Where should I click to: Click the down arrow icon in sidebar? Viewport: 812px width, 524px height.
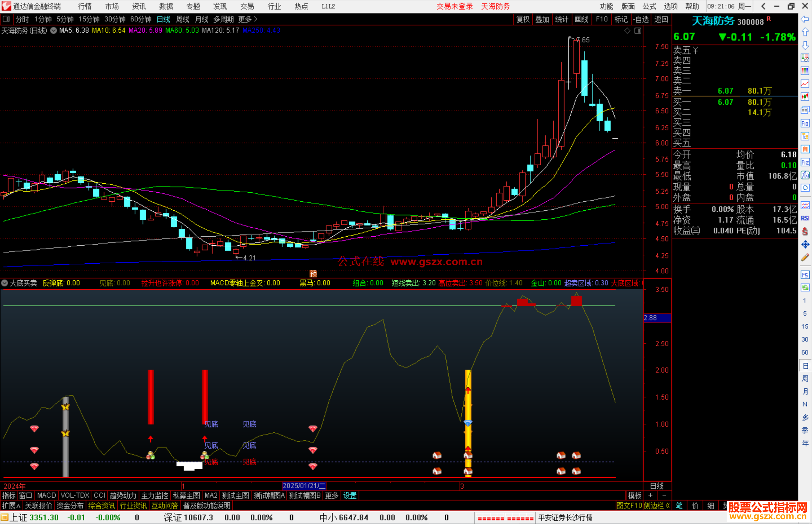pos(805,45)
